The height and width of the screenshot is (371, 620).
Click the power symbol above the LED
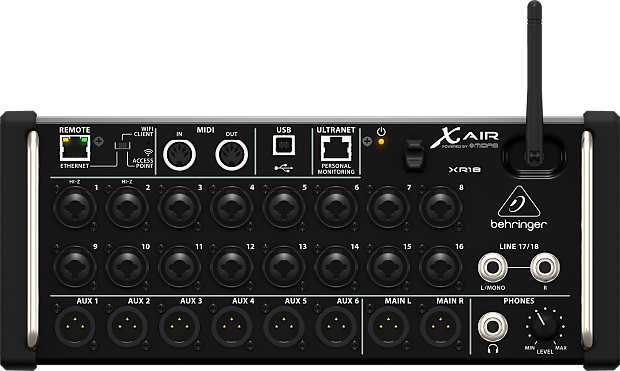click(x=381, y=131)
